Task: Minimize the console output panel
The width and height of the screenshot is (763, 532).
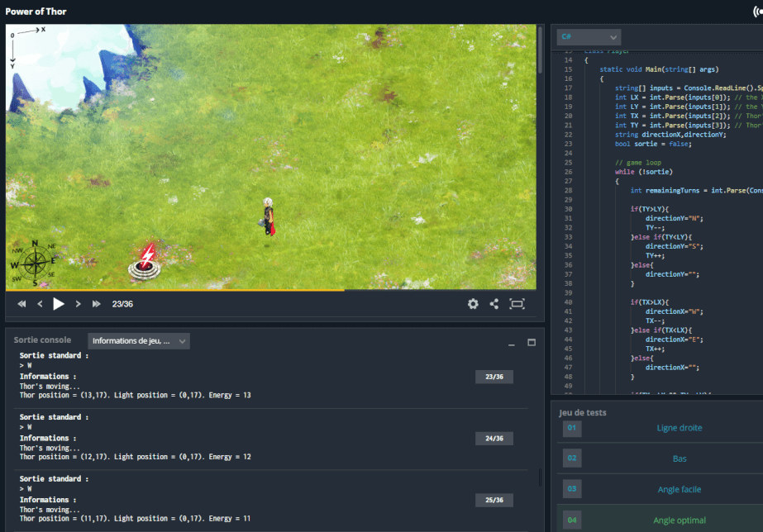Action: point(512,342)
